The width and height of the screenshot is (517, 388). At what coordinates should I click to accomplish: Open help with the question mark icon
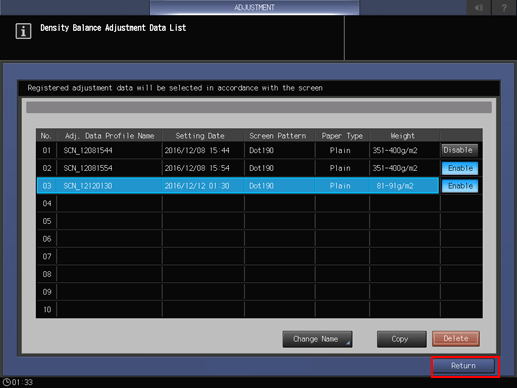504,7
